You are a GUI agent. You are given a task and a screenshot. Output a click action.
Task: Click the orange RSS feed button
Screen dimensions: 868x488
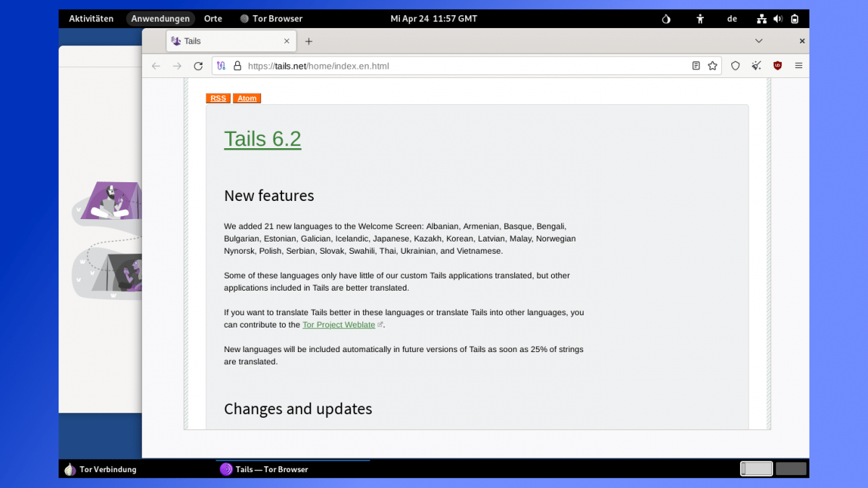pos(218,98)
